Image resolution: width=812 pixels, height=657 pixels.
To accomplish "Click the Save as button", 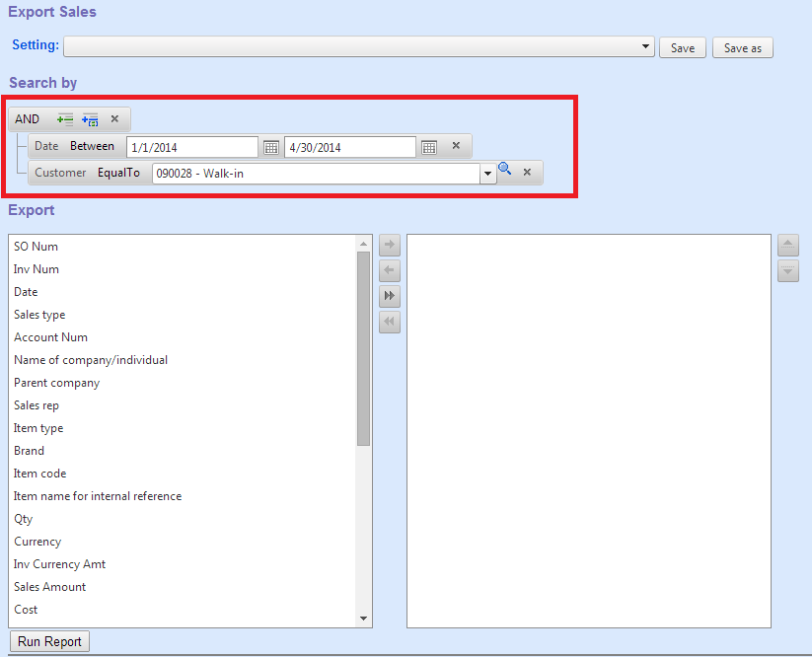I will coord(743,47).
